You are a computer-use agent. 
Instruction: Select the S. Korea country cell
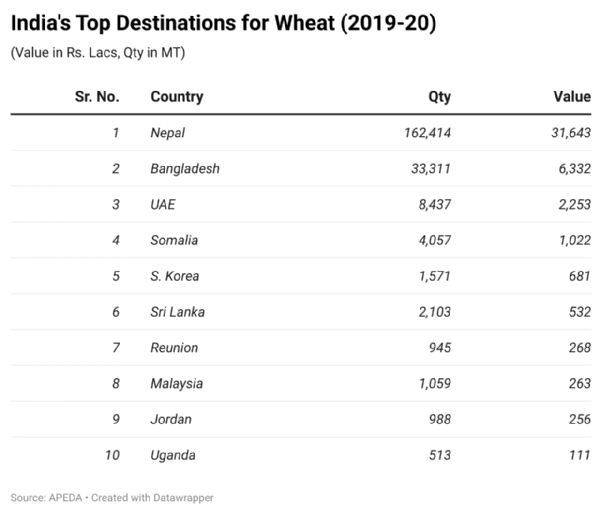(x=176, y=276)
